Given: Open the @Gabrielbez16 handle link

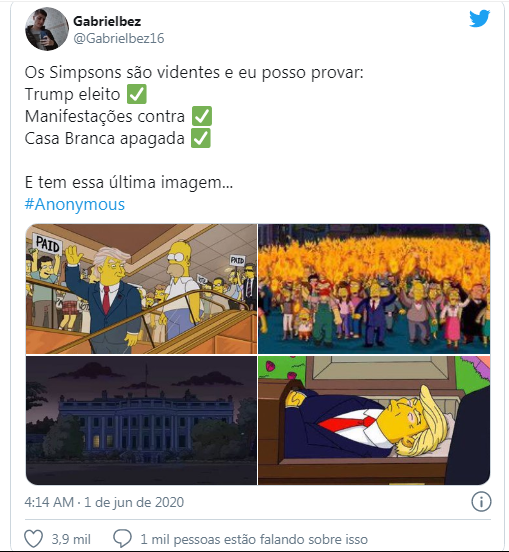Looking at the screenshot, I should tap(119, 38).
